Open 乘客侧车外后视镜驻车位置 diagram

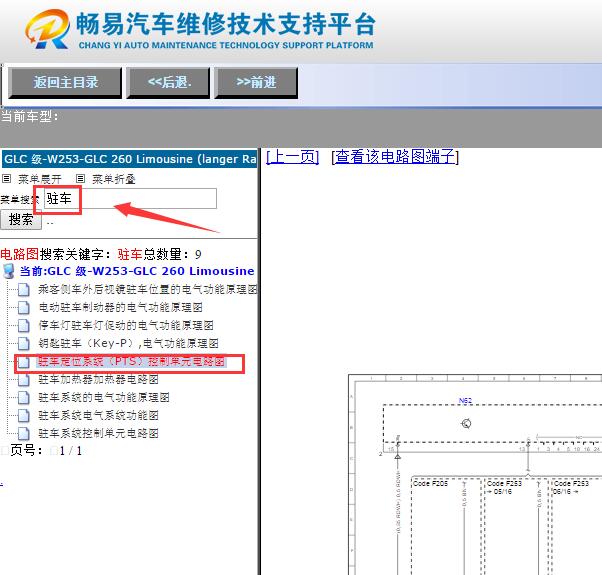[148, 289]
